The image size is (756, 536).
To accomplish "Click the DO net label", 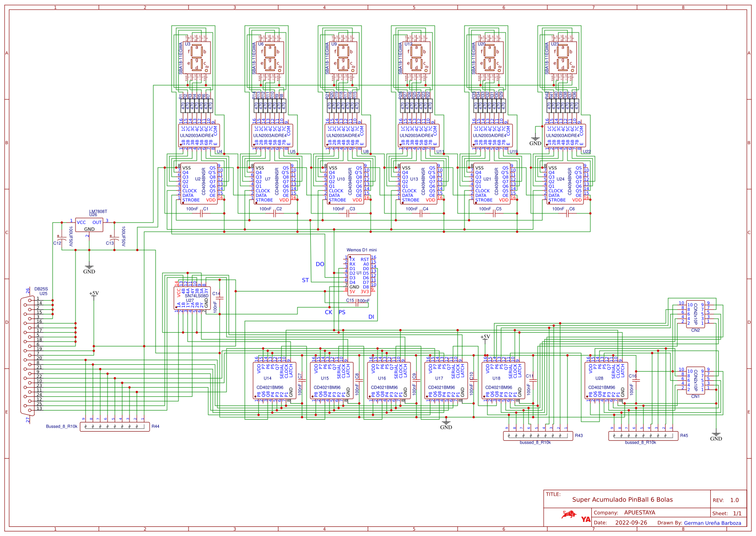I will click(320, 264).
